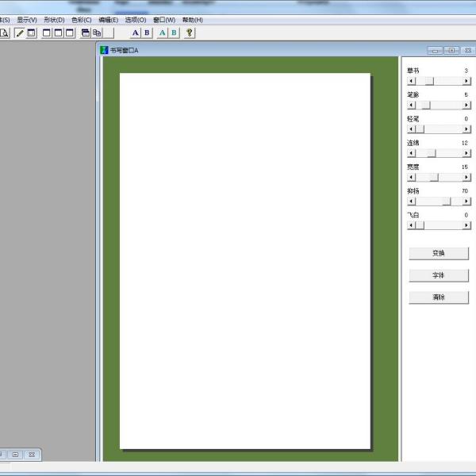Click the teal B toolbar button

pyautogui.click(x=174, y=33)
